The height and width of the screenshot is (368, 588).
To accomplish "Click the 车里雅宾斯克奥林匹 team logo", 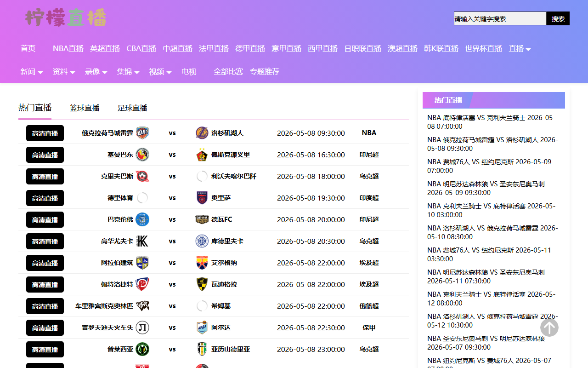I will (x=142, y=306).
